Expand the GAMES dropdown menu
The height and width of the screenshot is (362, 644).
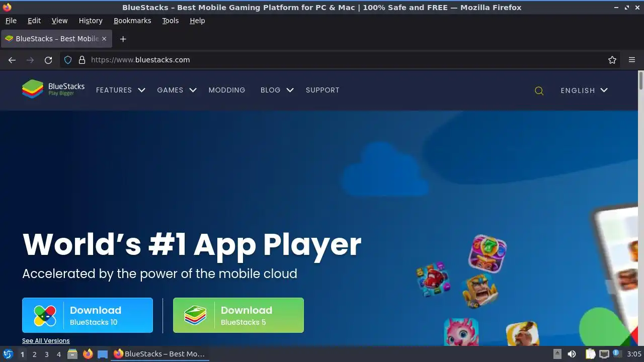coord(177,90)
